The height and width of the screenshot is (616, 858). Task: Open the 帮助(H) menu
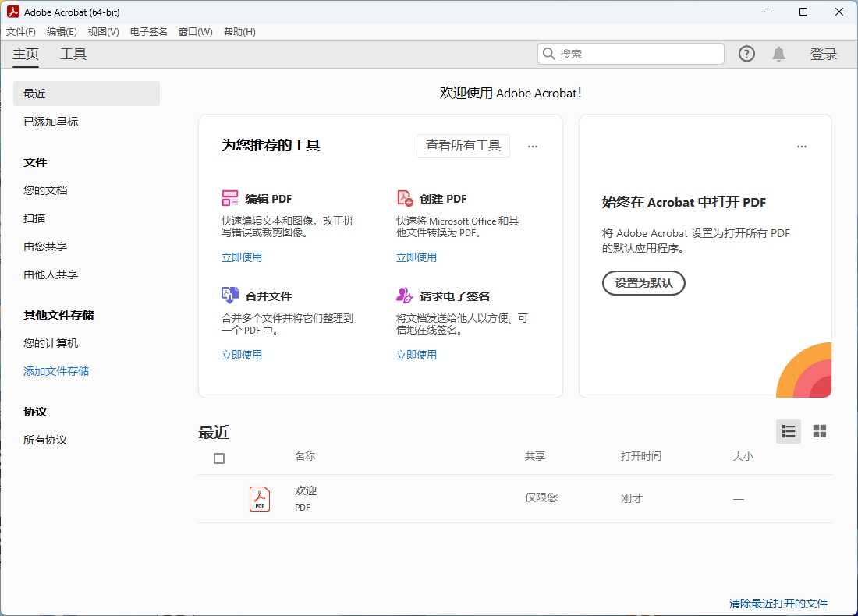coord(239,32)
